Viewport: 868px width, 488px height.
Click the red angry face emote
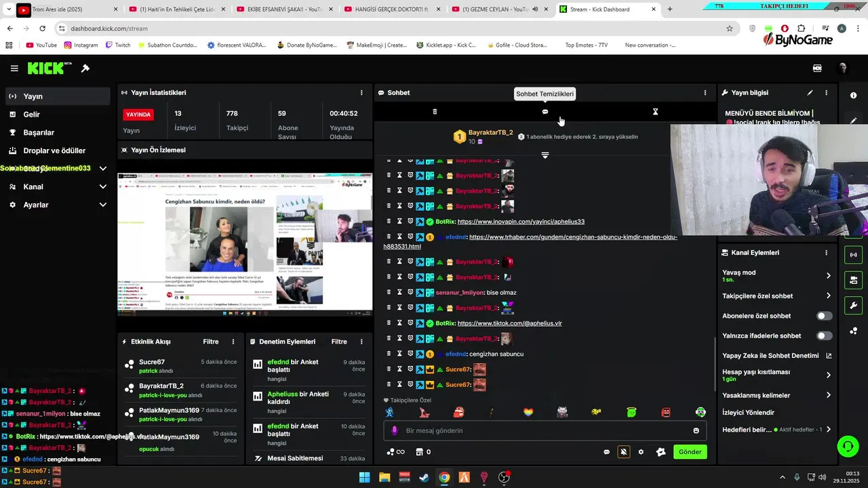(x=666, y=412)
